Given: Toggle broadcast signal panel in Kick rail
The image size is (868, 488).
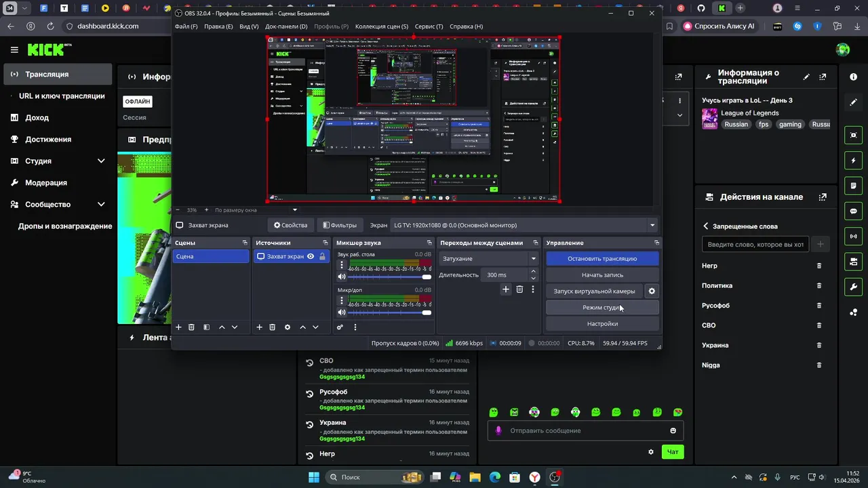Looking at the screenshot, I should pos(853,236).
